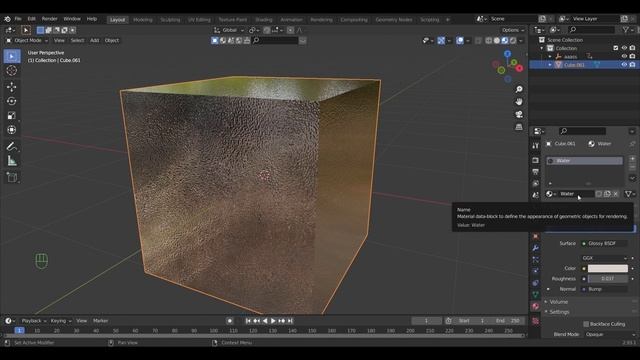This screenshot has width=640, height=360.
Task: Open GGX distribution dropdown
Action: (604, 258)
